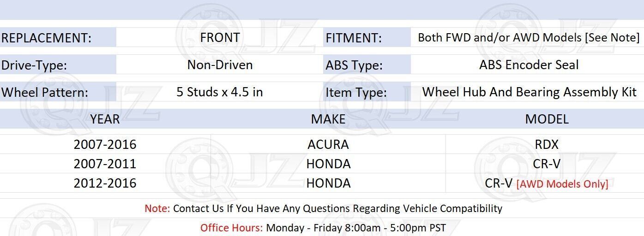
Task: Click the MAKE column header
Action: pos(328,119)
